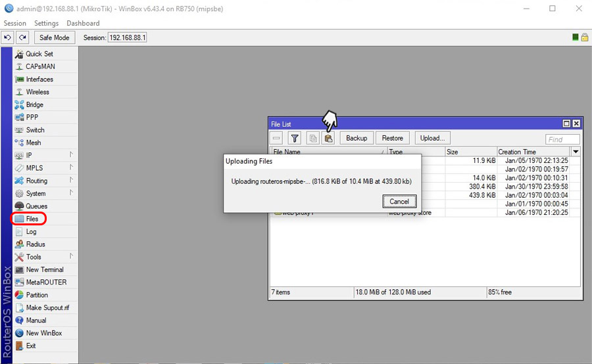Select row created Jan/06/1970 21:20:25
The height and width of the screenshot is (364, 592).
tap(425, 213)
